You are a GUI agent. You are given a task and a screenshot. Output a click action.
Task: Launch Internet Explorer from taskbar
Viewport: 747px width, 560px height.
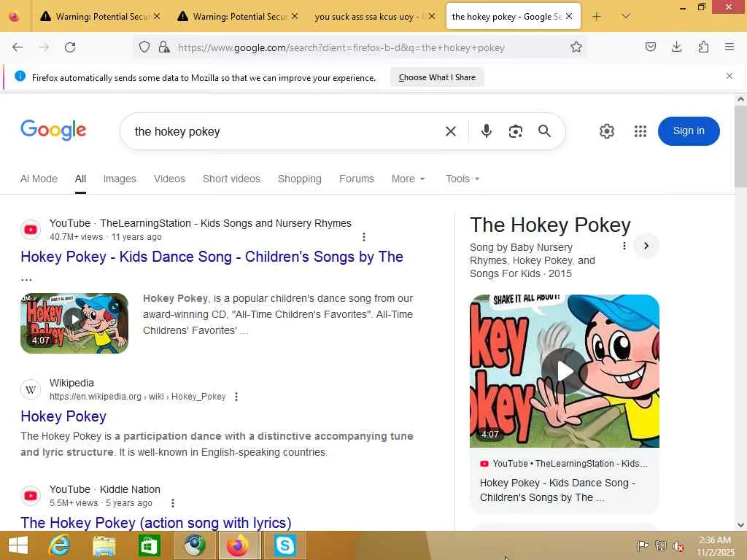click(x=59, y=545)
